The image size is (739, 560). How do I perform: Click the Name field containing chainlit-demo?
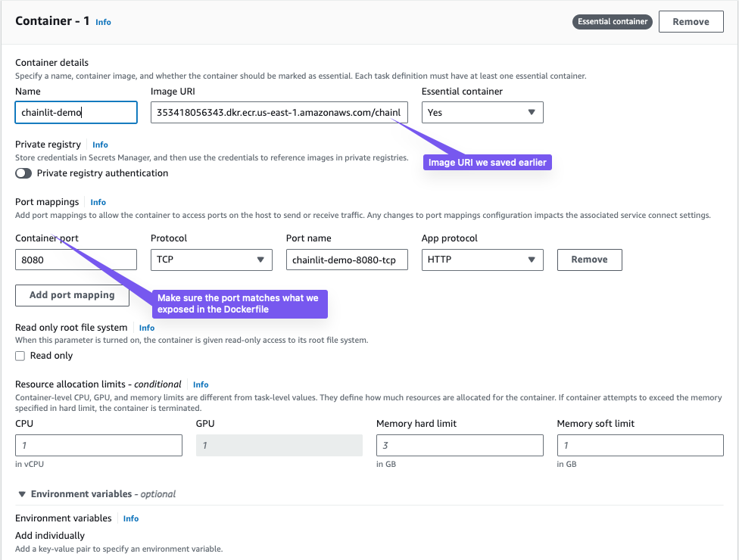coord(76,112)
